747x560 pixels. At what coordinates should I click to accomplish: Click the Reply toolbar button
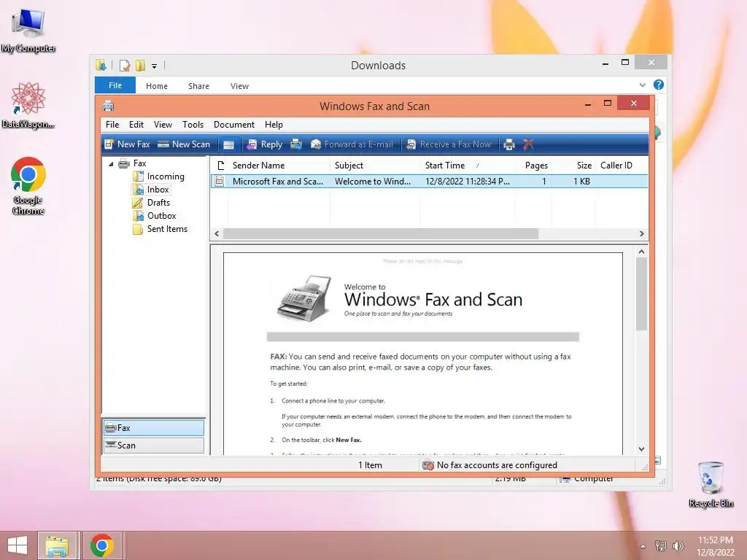pos(265,144)
